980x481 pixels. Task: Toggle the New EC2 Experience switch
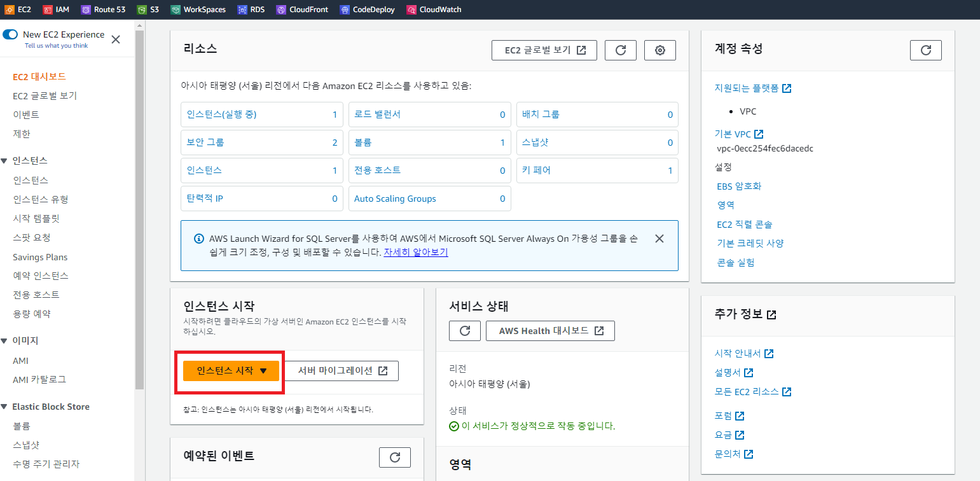tap(10, 34)
